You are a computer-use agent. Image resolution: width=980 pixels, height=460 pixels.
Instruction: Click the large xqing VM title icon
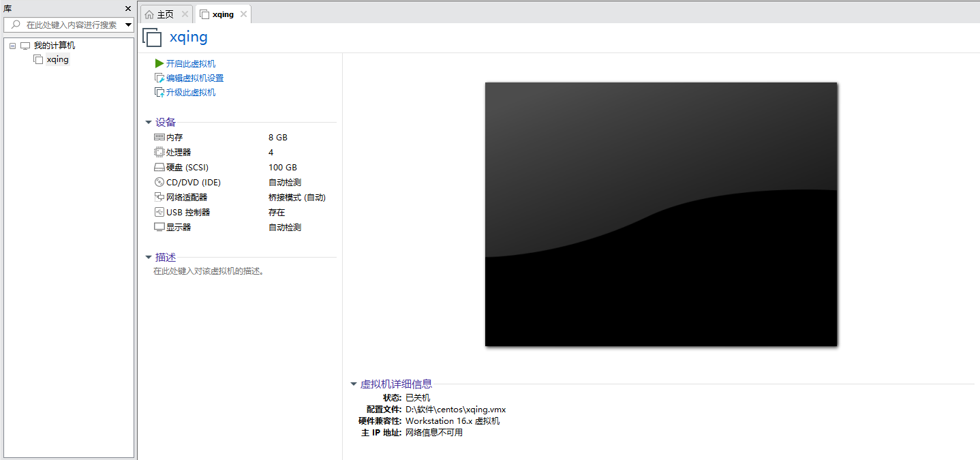(x=152, y=37)
